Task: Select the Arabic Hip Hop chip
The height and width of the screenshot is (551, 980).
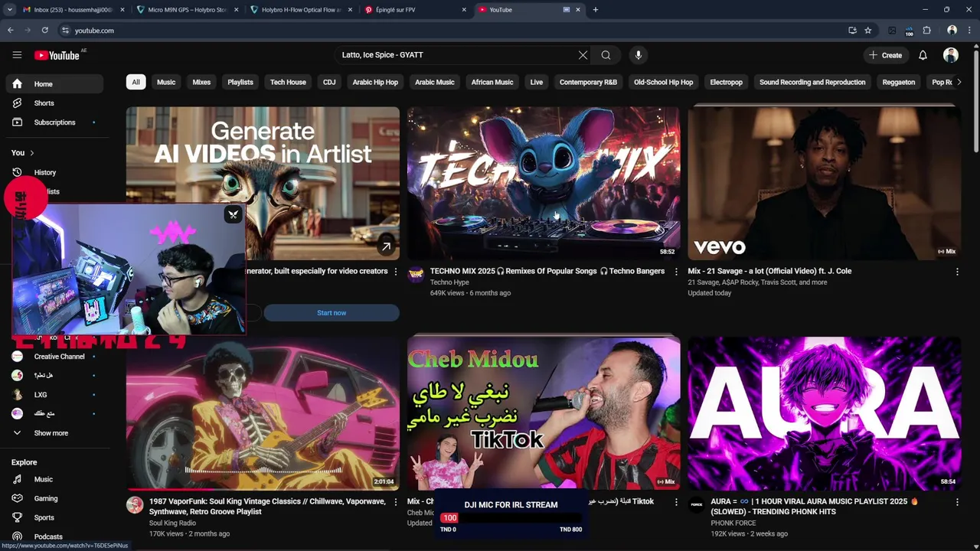Action: 375,83
